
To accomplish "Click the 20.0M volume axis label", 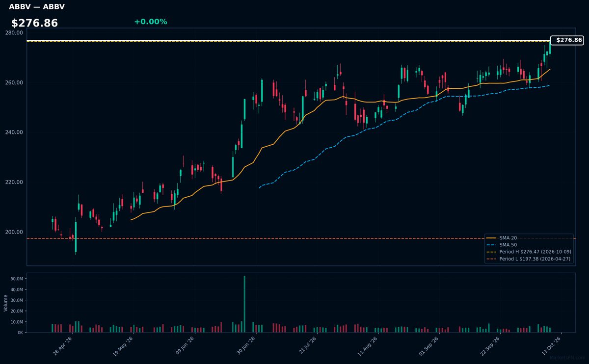I will click(x=16, y=311).
